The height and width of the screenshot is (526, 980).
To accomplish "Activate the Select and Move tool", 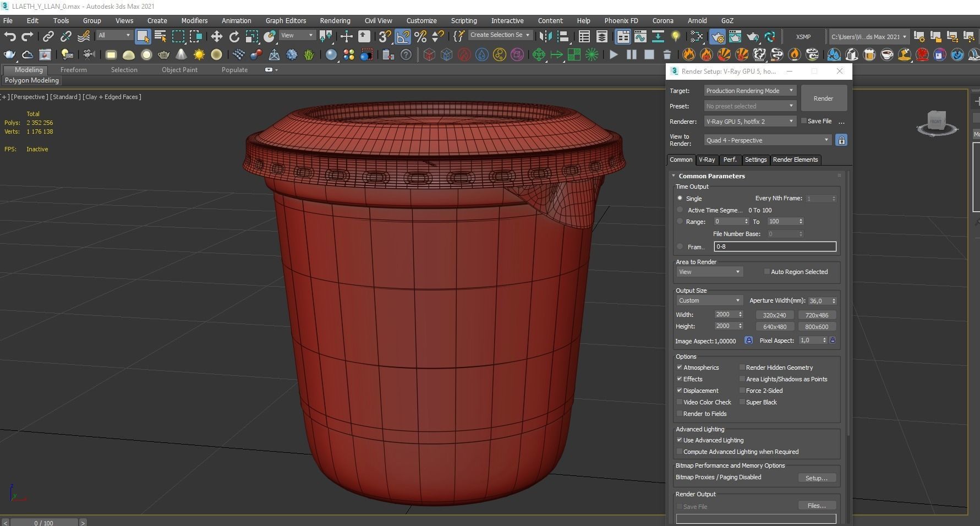I will (x=216, y=36).
